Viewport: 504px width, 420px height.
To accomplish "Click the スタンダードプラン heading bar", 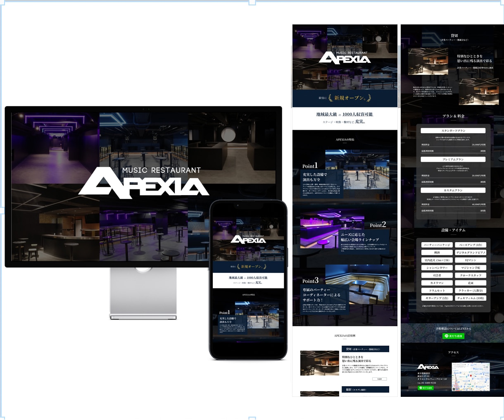I will pyautogui.click(x=453, y=131).
